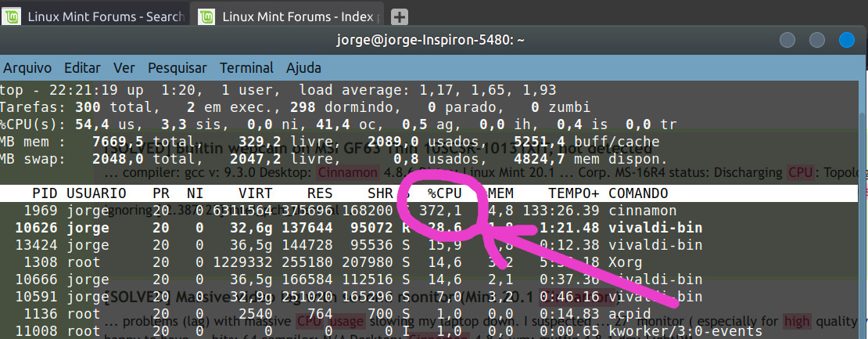The image size is (868, 339).
Task: Open the Ajuda menu
Action: 303,68
